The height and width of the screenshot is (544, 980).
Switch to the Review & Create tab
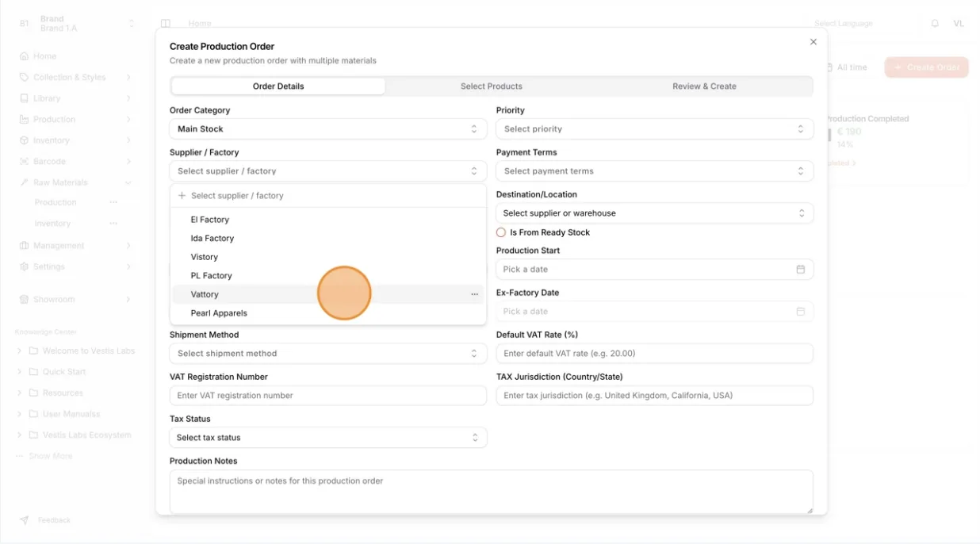[x=705, y=86]
